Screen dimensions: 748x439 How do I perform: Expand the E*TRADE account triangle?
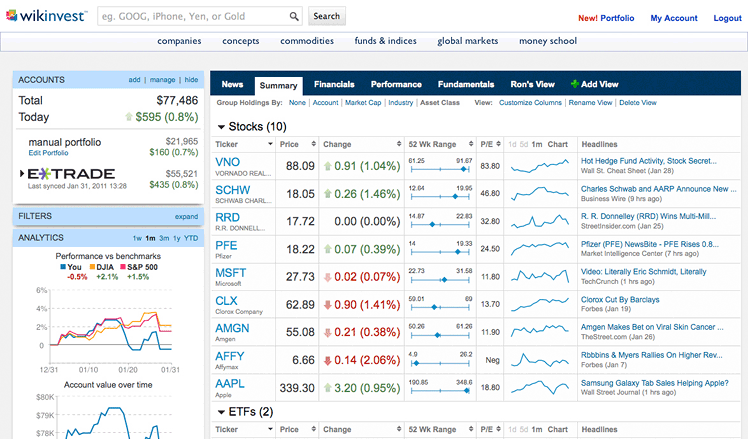[22, 174]
